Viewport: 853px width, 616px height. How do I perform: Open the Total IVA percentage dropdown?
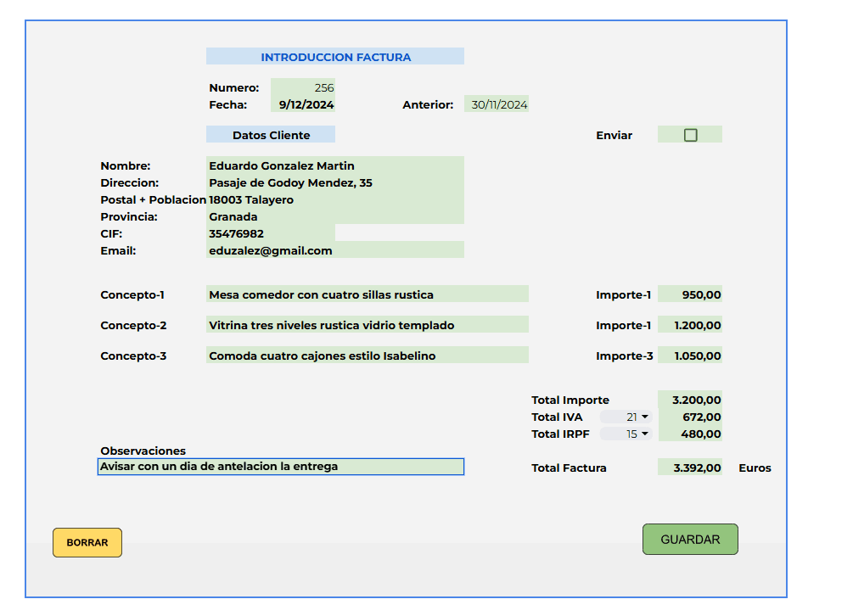pos(626,417)
